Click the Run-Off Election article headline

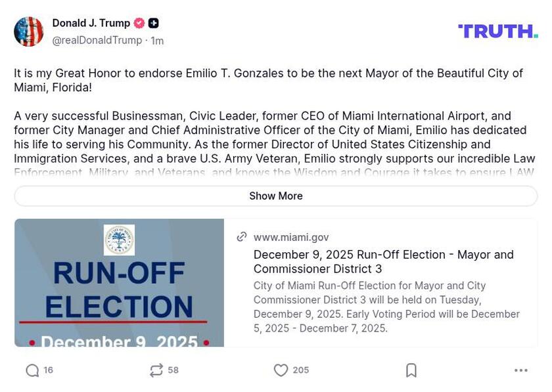384,261
